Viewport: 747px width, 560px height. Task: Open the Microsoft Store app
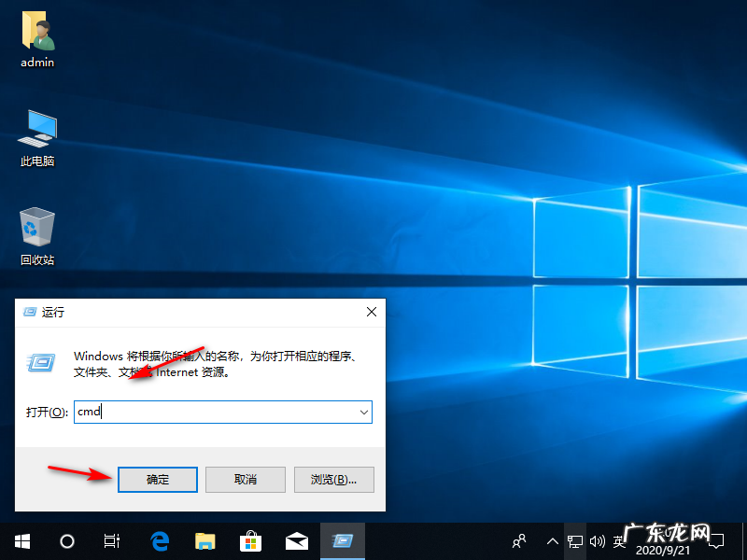(x=249, y=541)
